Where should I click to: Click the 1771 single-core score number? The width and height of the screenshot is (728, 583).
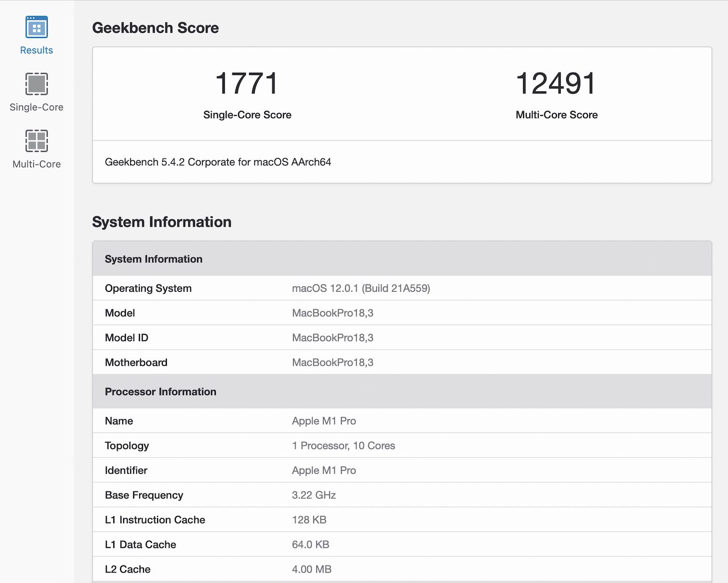(247, 84)
